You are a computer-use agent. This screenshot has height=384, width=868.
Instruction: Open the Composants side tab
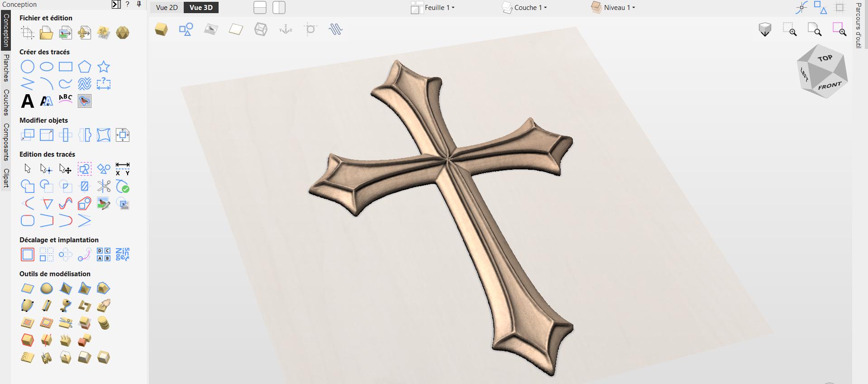pyautogui.click(x=6, y=142)
